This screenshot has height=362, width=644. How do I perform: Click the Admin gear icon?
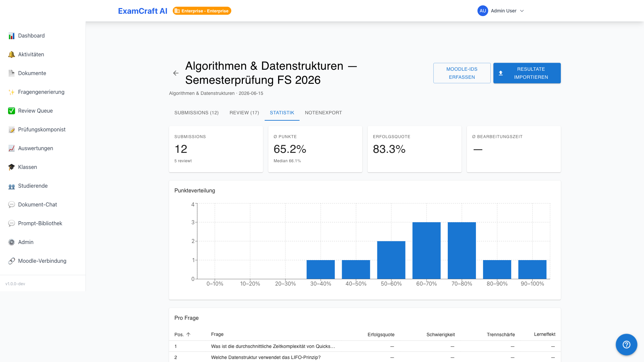[x=11, y=242]
